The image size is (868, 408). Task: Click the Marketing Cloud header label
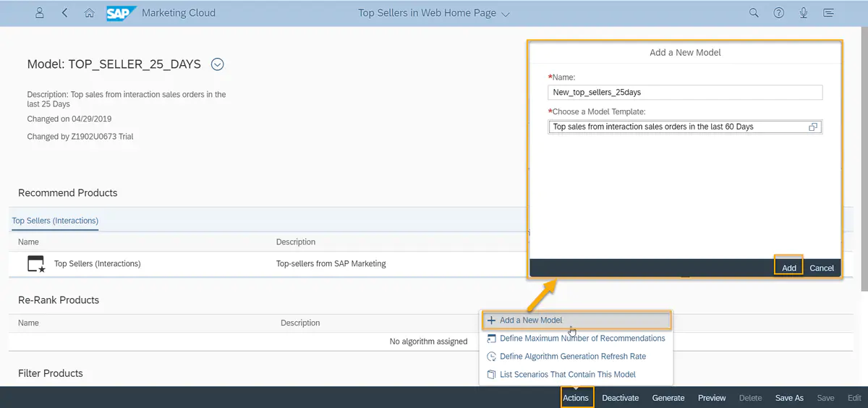(179, 13)
